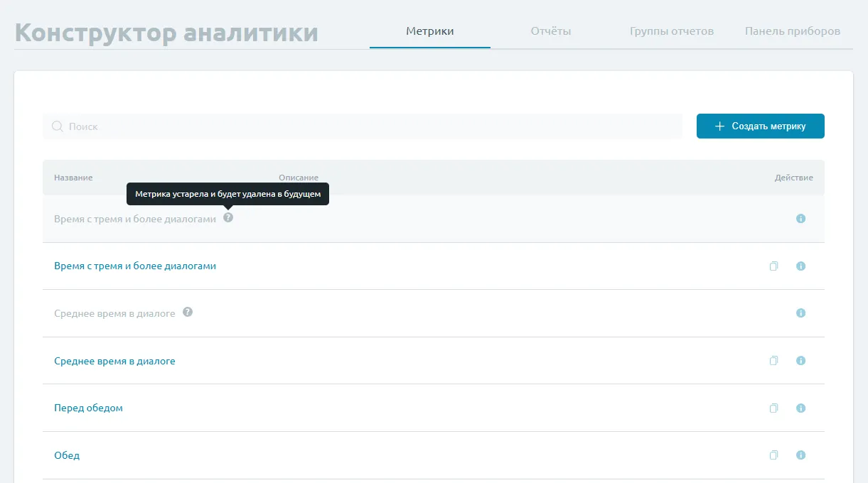Viewport: 868px width, 483px height.
Task: Open the Панель приборов tab
Action: point(793,31)
